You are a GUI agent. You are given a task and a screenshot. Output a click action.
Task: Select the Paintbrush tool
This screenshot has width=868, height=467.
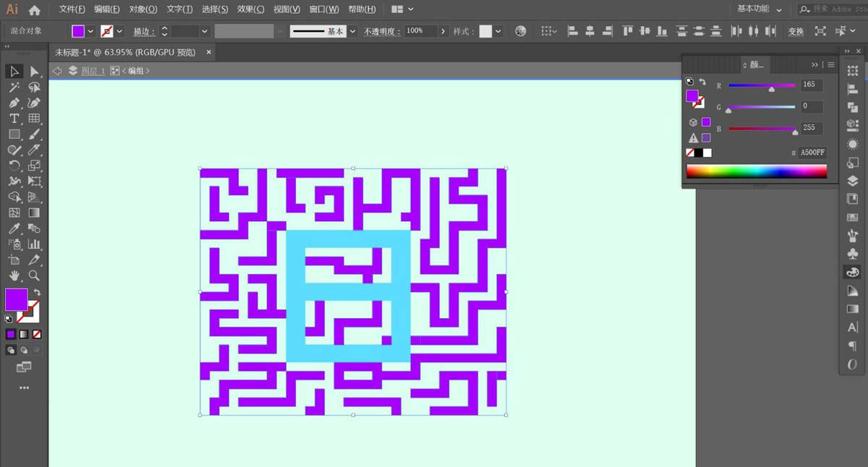coord(34,134)
